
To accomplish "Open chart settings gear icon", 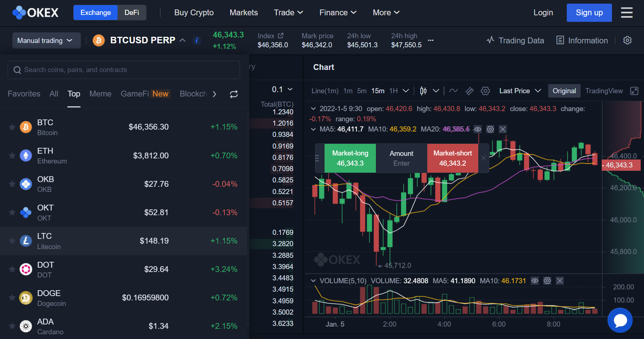I will pos(486,91).
